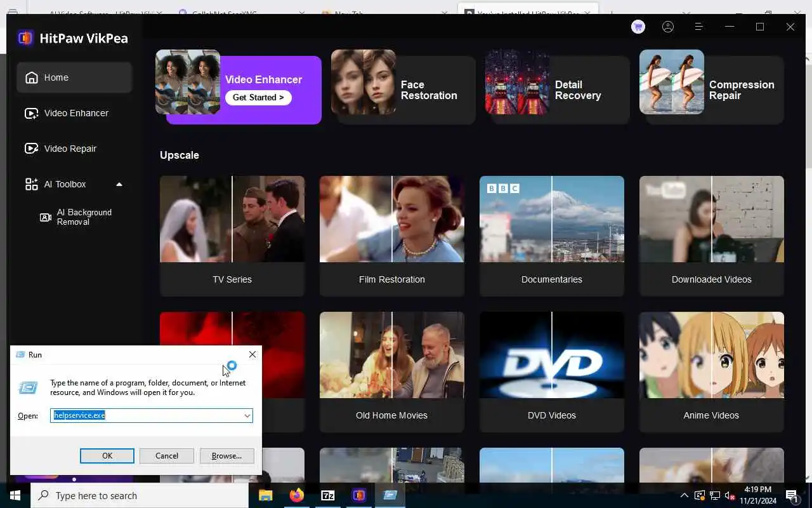Click the taskbar search box
Viewport: 812px width, 508px height.
pos(140,495)
